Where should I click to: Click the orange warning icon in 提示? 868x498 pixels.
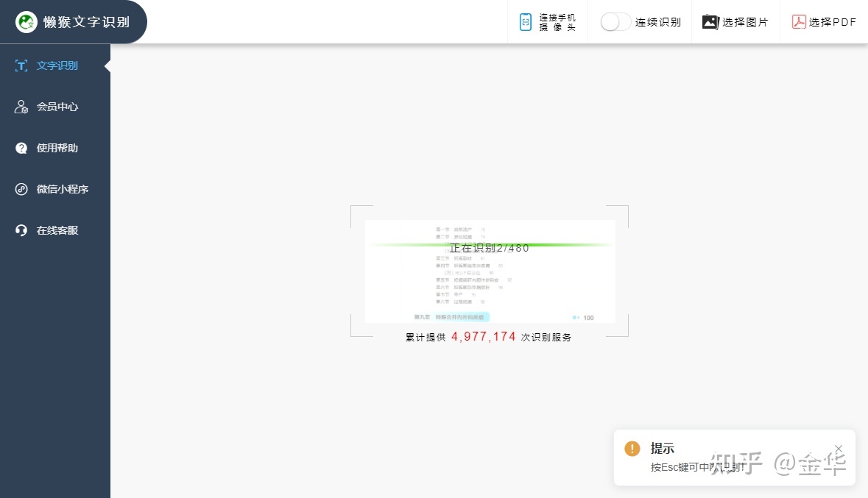(632, 449)
